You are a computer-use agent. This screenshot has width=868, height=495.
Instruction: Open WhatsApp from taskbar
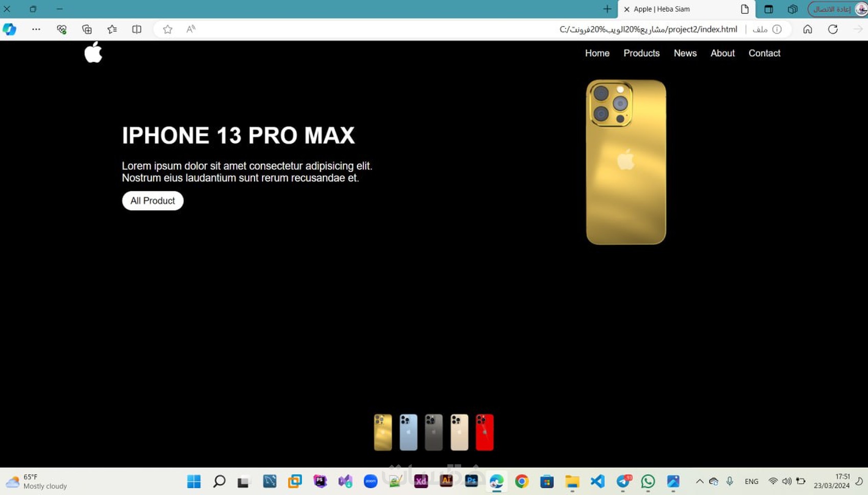point(648,481)
